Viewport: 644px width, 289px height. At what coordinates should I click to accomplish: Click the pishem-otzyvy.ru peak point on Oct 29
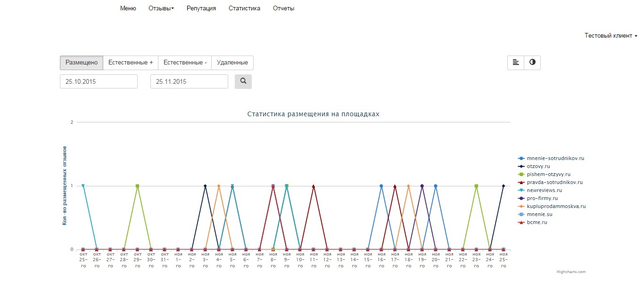pos(137,186)
